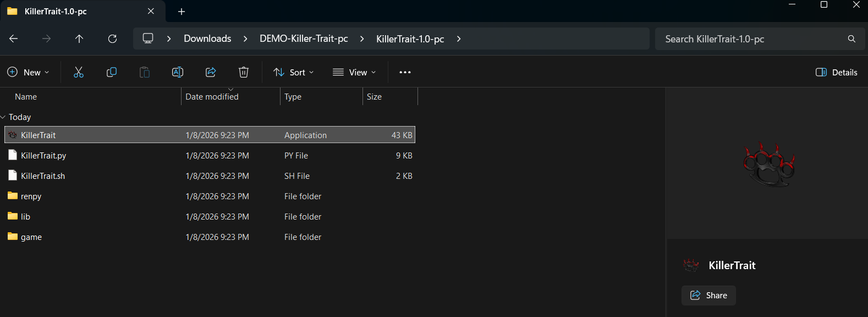Viewport: 868px width, 317px height.
Task: Click the search magnifier icon
Action: pyautogui.click(x=851, y=39)
